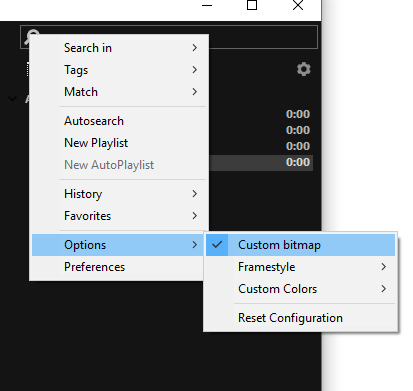
Task: Open Preferences from context menu
Action: 119,267
